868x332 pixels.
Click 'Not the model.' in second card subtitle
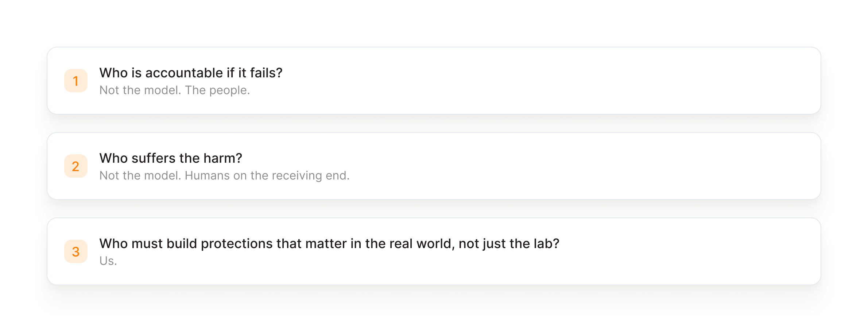coord(140,175)
